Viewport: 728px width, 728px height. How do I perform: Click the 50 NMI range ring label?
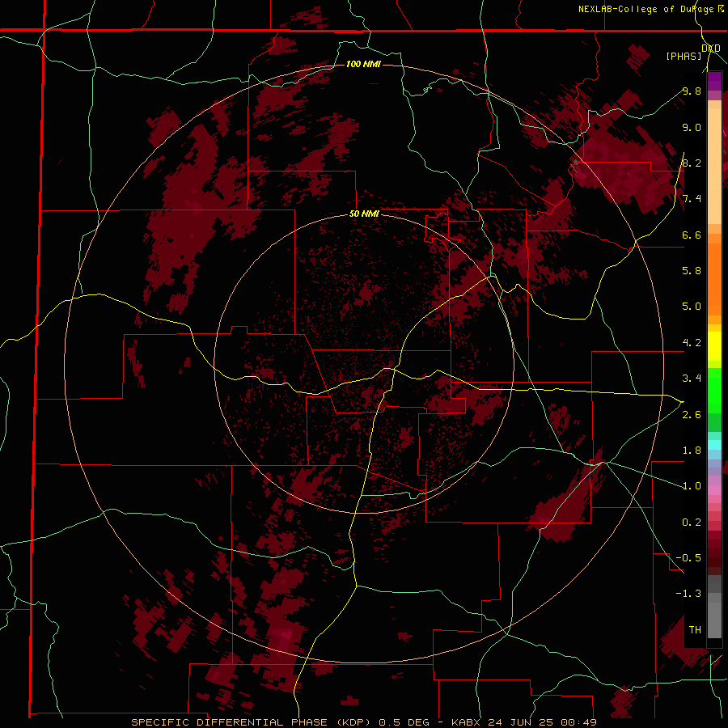pyautogui.click(x=364, y=214)
